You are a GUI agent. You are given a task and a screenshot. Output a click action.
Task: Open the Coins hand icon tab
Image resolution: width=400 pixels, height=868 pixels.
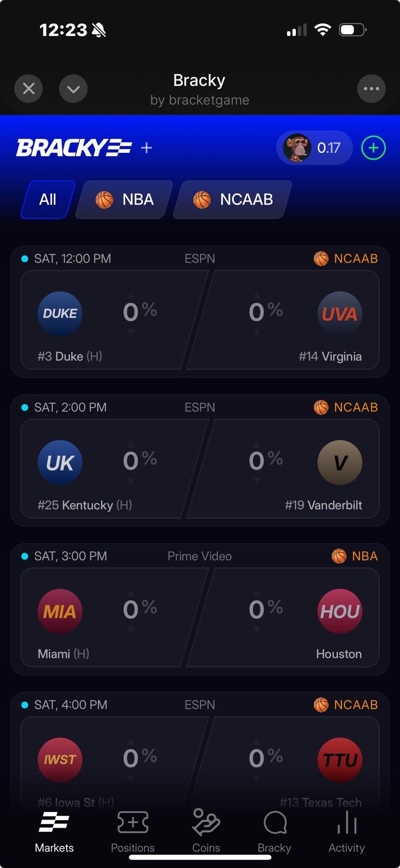(x=206, y=831)
